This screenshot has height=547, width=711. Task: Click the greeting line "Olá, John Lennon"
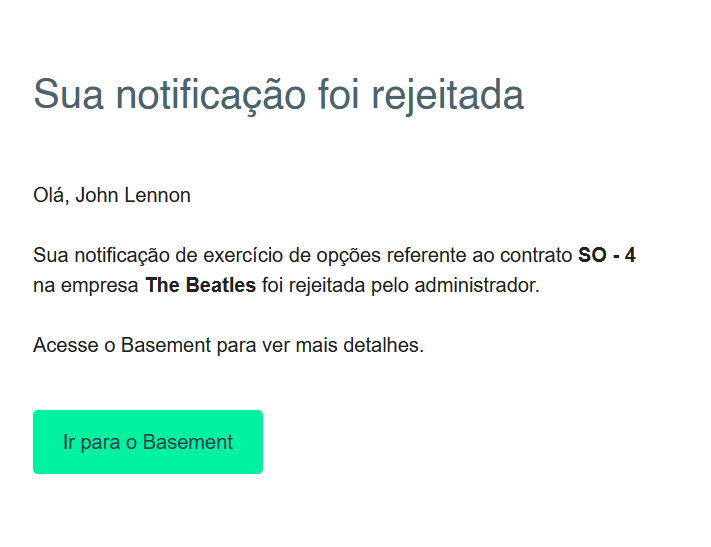point(112,195)
